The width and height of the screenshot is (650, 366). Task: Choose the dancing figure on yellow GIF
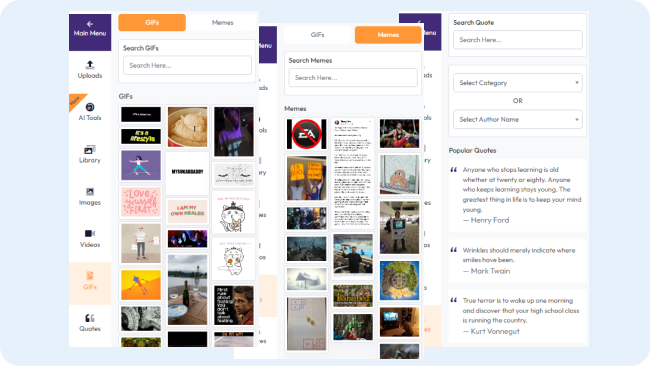141,285
